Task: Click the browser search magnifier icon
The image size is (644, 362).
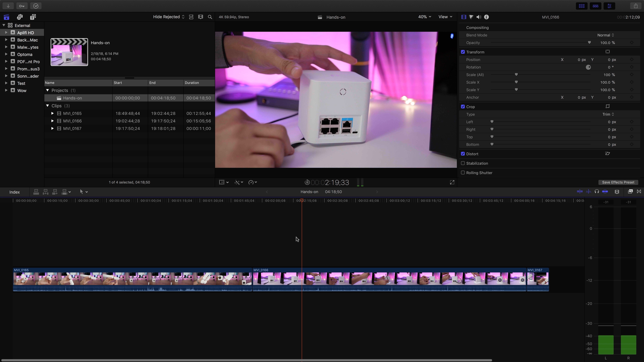Action: pos(210,17)
